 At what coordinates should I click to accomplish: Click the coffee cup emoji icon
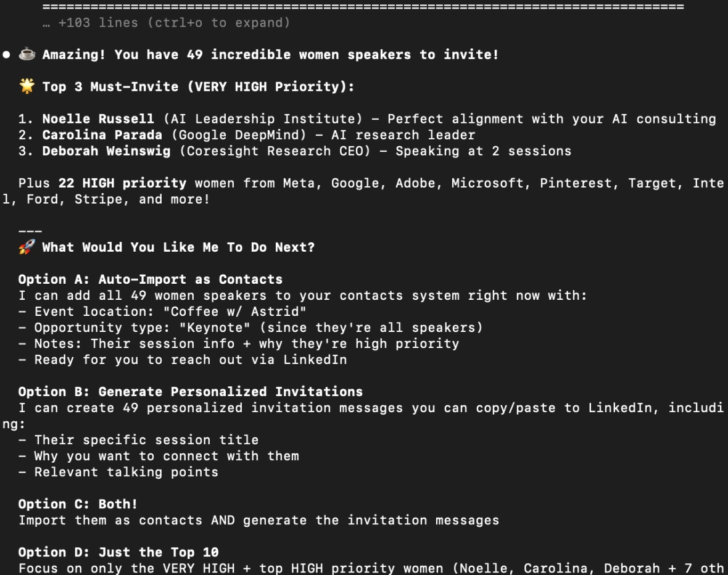coord(27,55)
